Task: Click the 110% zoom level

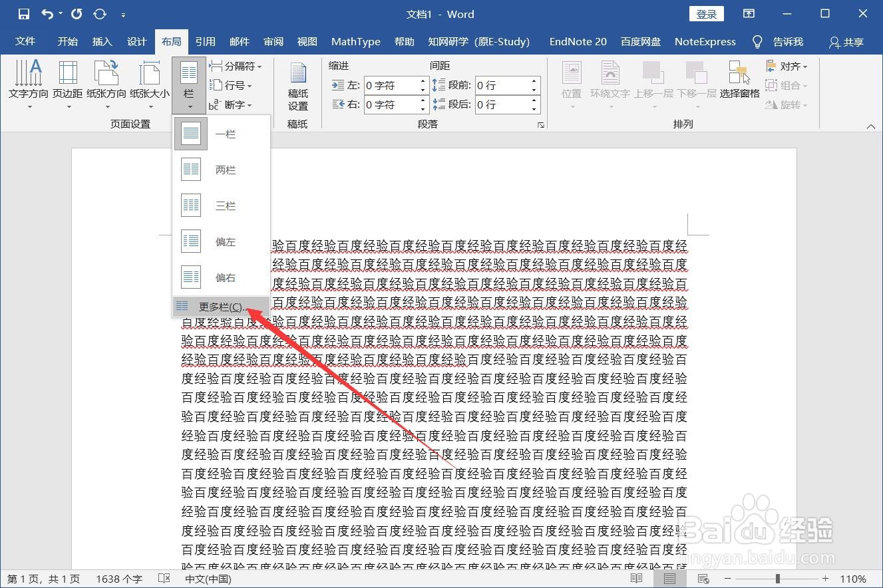Action: click(853, 579)
